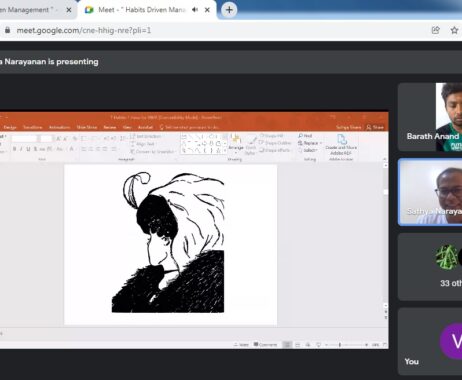Image resolution: width=462 pixels, height=380 pixels.
Task: Open the Align Text dropdown
Action: point(143,144)
